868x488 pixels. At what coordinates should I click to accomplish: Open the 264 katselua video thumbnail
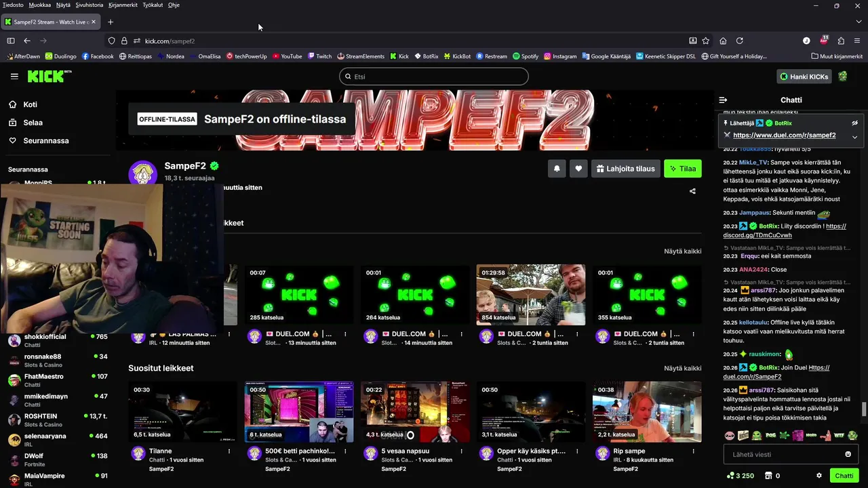[415, 295]
